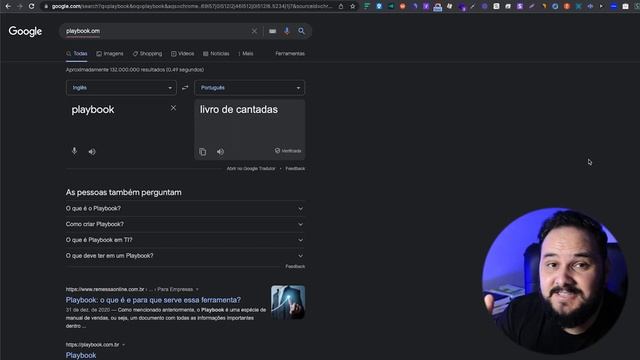Screen dimensions: 640x360
Task: Switch to the Vídeos tab
Action: click(182, 54)
